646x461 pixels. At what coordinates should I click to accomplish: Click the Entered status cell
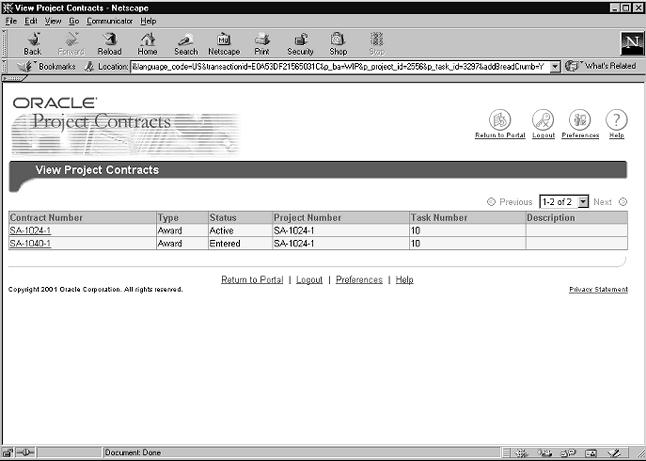pyautogui.click(x=240, y=243)
